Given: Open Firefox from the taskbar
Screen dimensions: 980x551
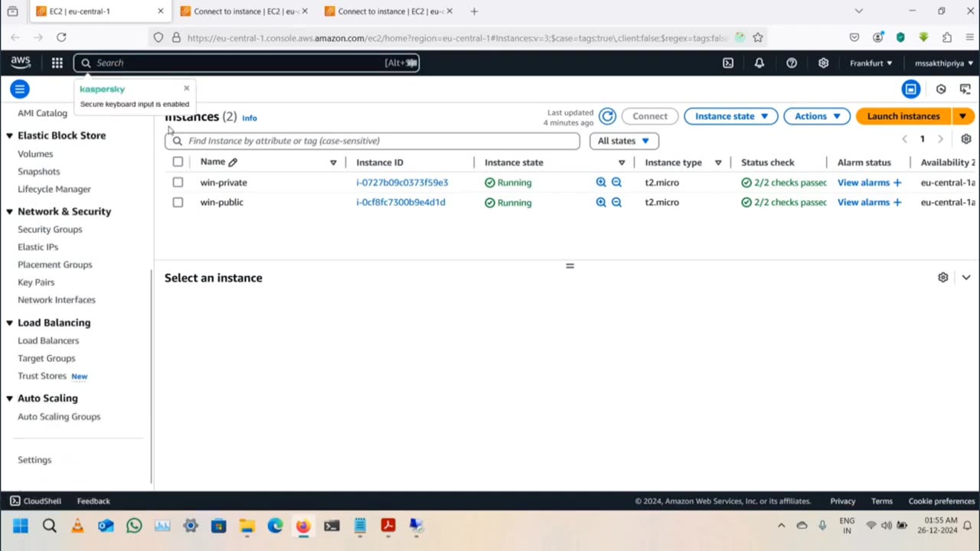Looking at the screenshot, I should tap(303, 526).
